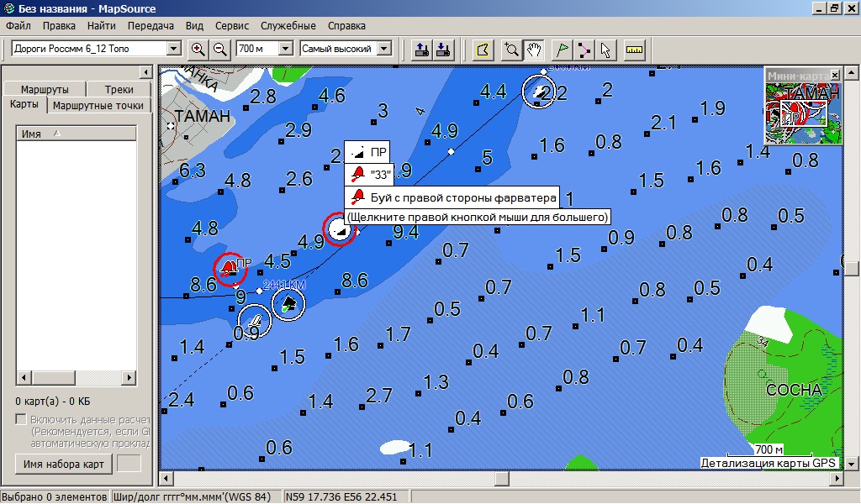
Task: Select the waypoint flag tool
Action: pos(563,50)
